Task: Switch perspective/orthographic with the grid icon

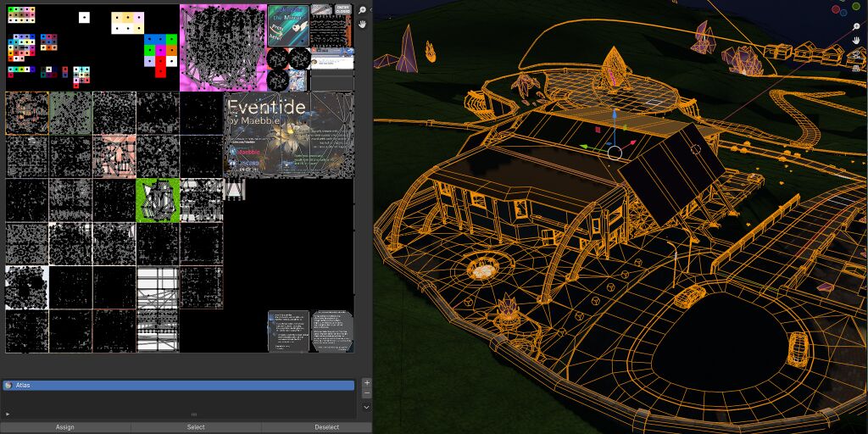Action: click(856, 68)
